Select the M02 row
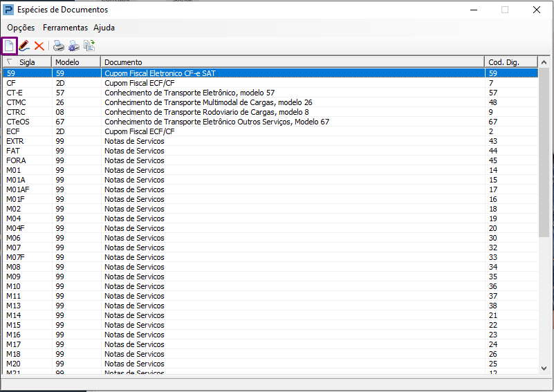The height and width of the screenshot is (392, 554). coord(270,209)
